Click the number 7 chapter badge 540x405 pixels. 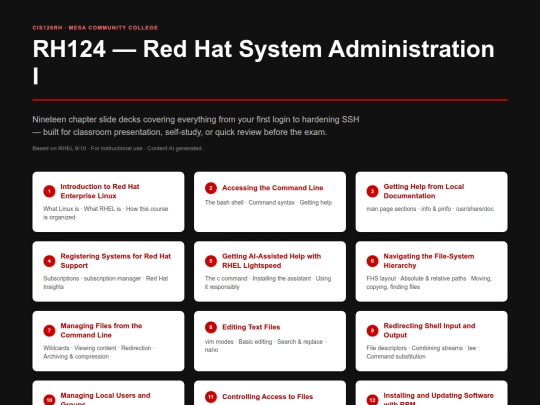[x=49, y=331]
